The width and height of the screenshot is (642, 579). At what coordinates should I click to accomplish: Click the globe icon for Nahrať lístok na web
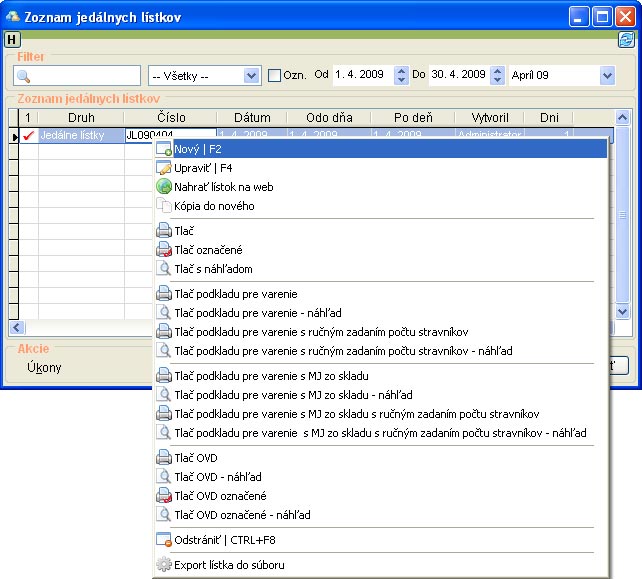[165, 187]
